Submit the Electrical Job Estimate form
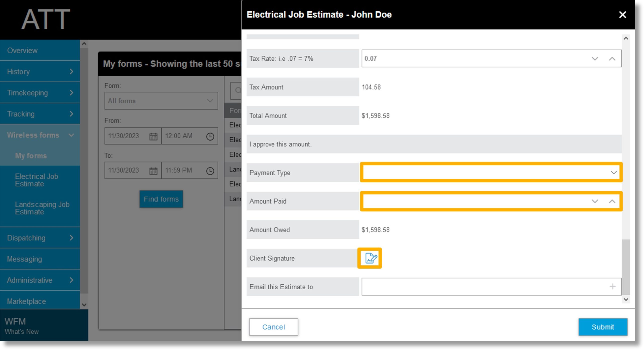This screenshot has height=350, width=644. [x=603, y=327]
